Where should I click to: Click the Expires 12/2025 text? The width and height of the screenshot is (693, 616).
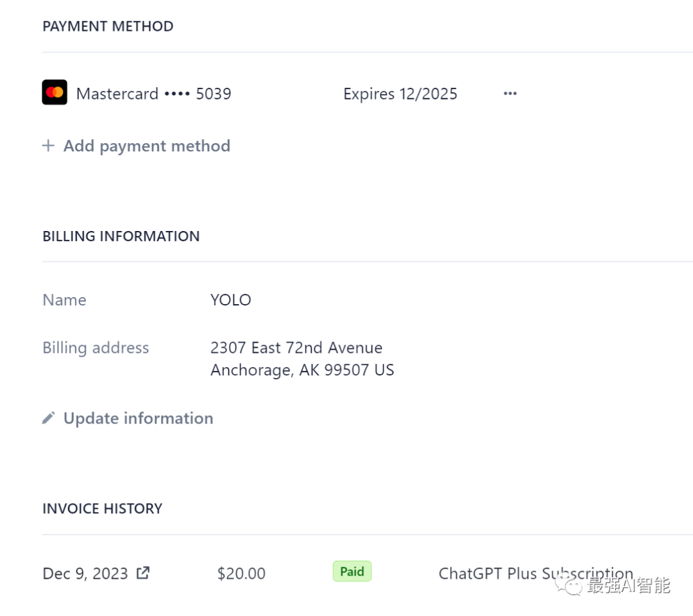(x=400, y=94)
